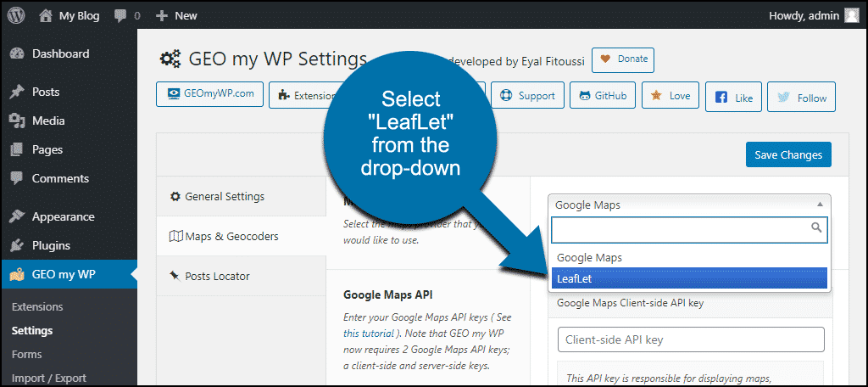Open the My Blog home link
This screenshot has width=868, height=387.
(x=70, y=16)
